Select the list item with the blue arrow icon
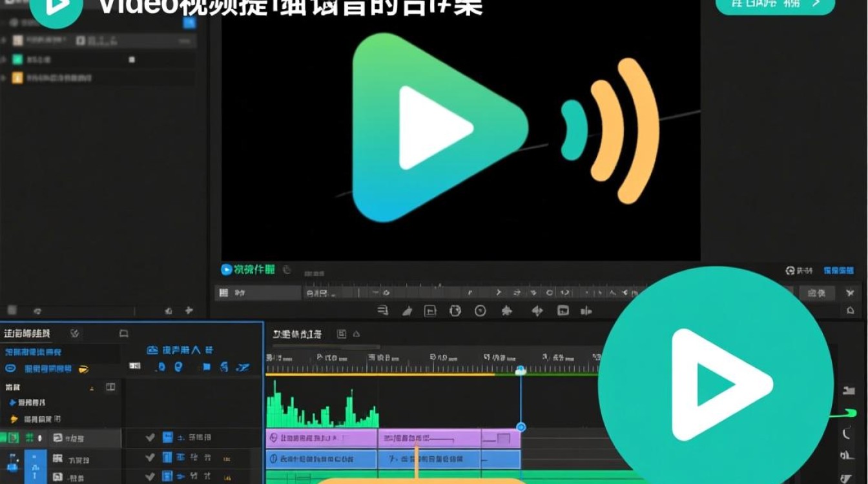Image resolution: width=868 pixels, height=484 pixels. coord(27,403)
